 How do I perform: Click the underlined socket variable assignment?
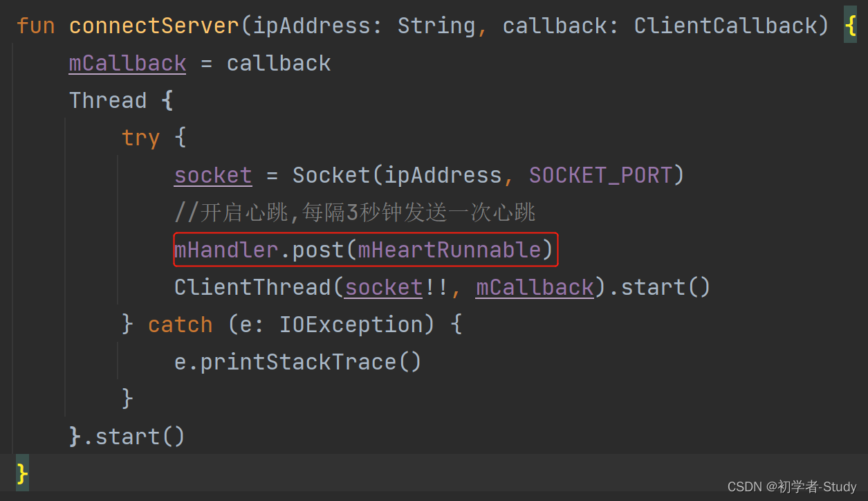(x=213, y=176)
